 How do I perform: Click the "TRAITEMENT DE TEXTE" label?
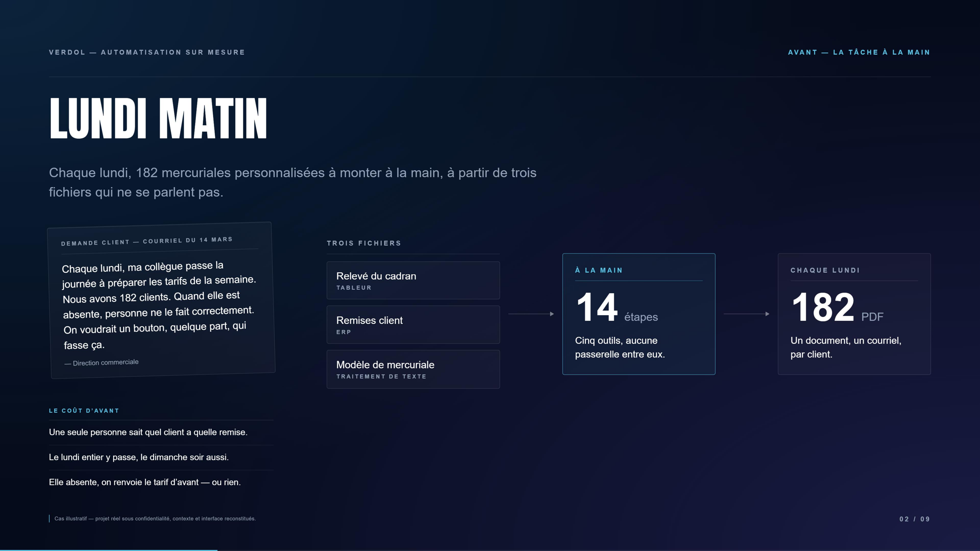(x=381, y=377)
